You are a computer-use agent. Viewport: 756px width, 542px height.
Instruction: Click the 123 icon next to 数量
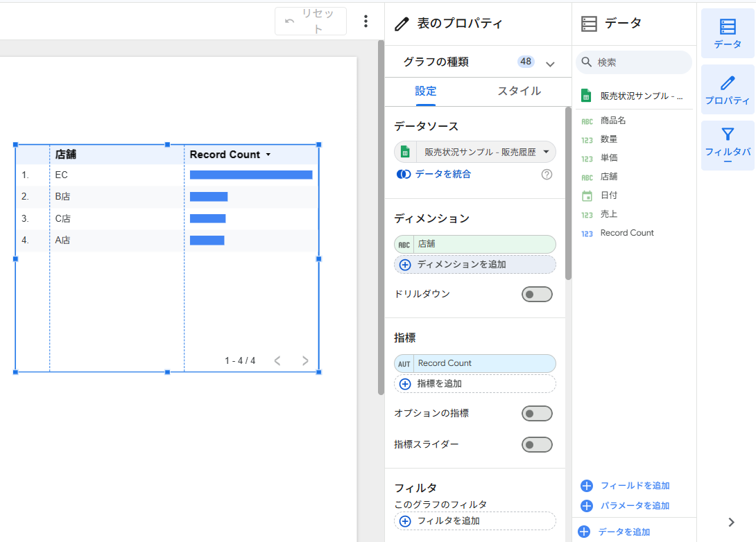[587, 140]
